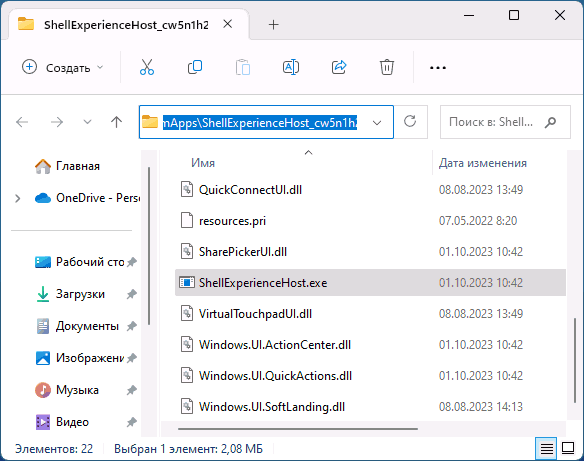Switch to details list view
This screenshot has height=461, width=584.
pos(546,449)
